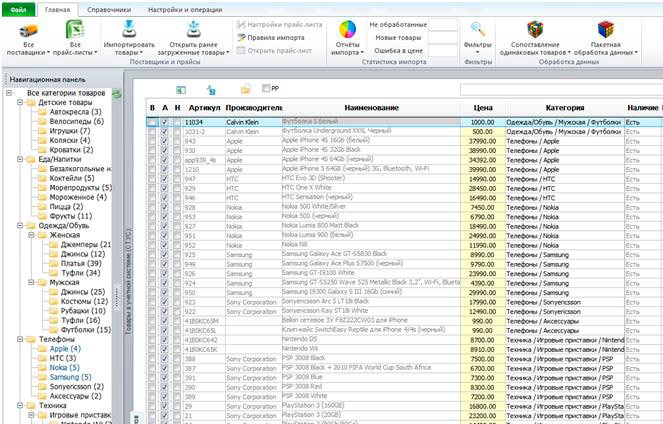The width and height of the screenshot is (663, 424).
Task: Collapse Все категории товаров root node
Action: point(9,93)
